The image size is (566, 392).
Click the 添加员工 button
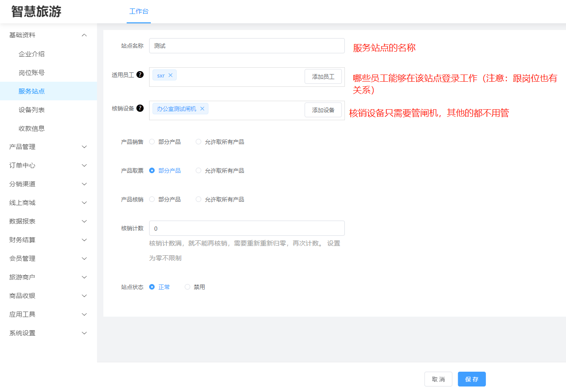(x=323, y=77)
